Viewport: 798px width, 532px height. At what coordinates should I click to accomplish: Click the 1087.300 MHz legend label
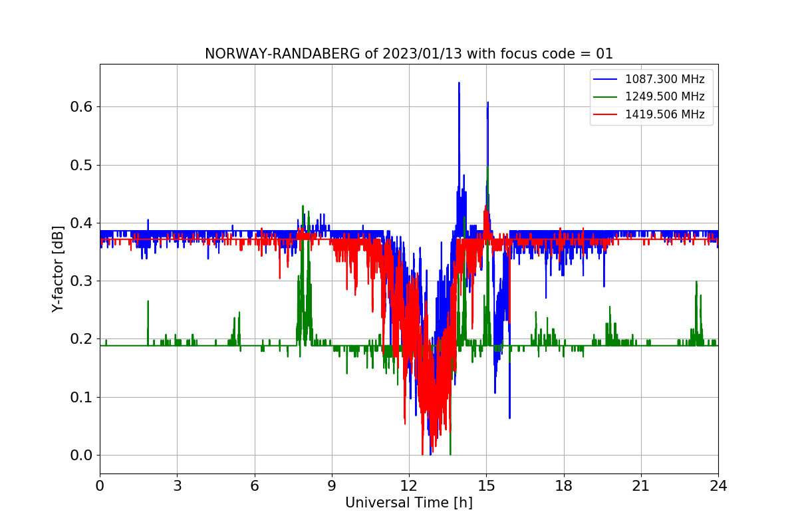pos(664,79)
